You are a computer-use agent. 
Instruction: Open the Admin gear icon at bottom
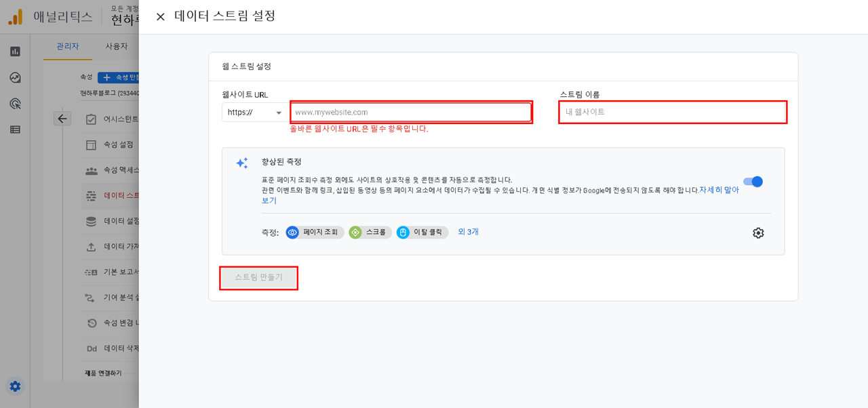15,386
